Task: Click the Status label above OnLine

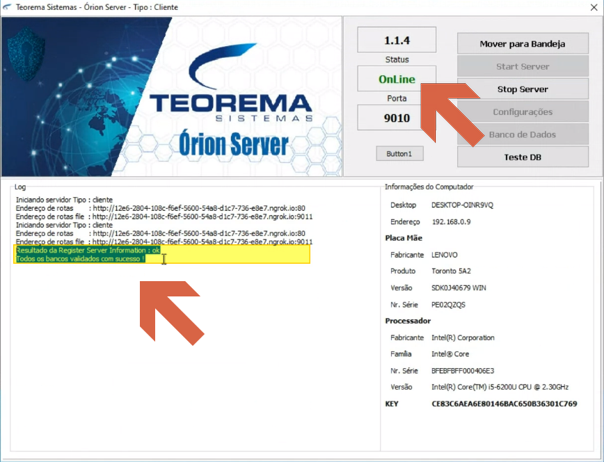Action: pos(397,59)
